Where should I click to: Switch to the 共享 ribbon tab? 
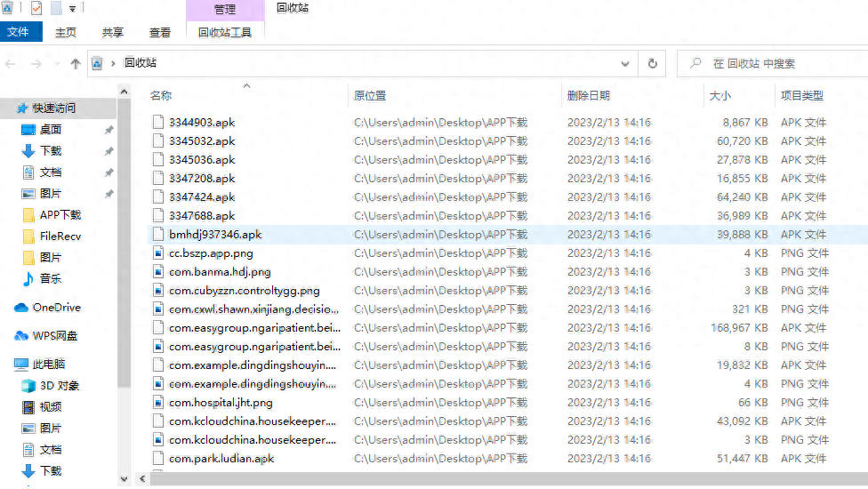coord(113,33)
